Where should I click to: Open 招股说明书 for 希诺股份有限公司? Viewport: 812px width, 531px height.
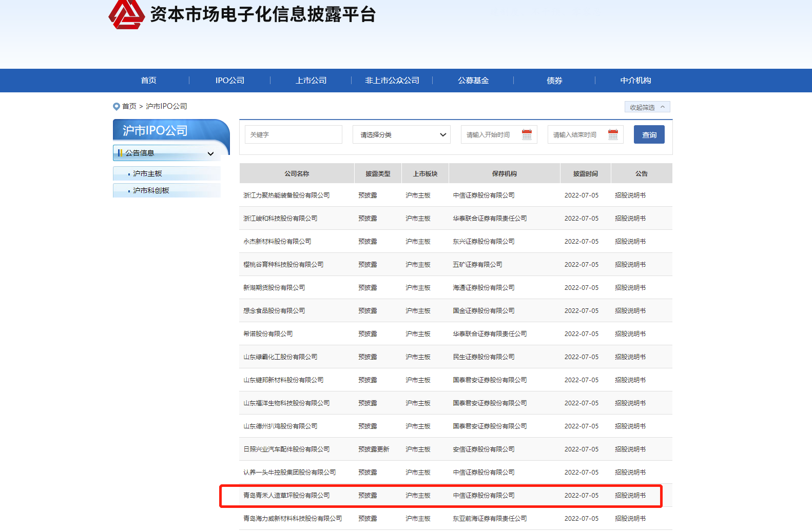(x=630, y=334)
